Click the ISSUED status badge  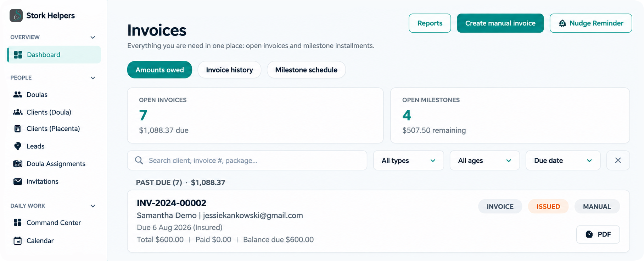(548, 207)
